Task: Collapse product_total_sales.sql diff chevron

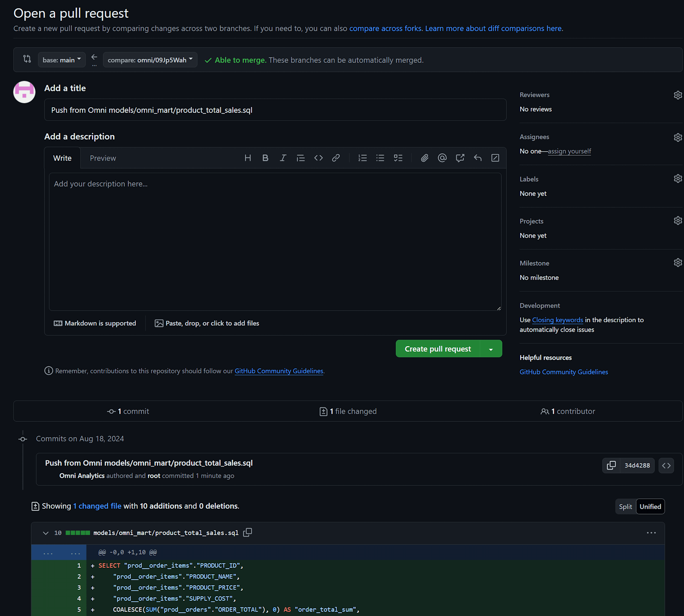Action: tap(45, 533)
